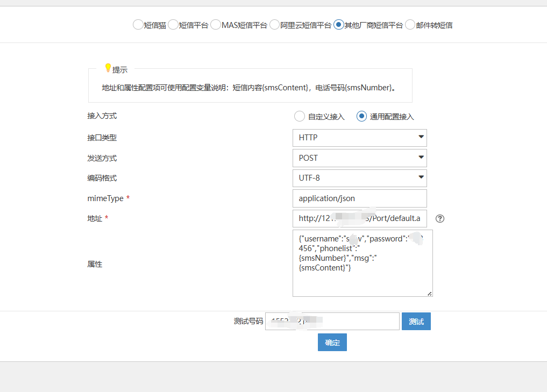Click the 发送方式 label text
This screenshot has height=392, width=547.
(x=102, y=158)
